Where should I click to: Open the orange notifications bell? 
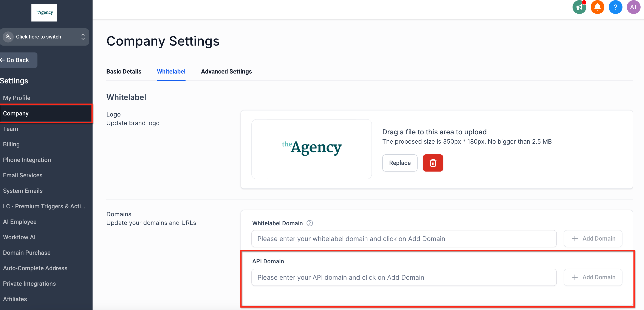597,7
